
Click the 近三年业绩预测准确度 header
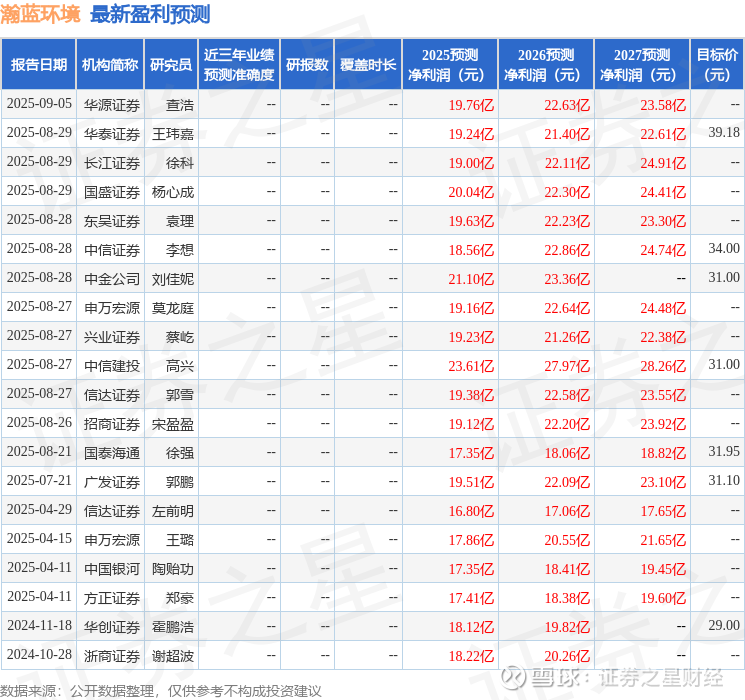(239, 65)
